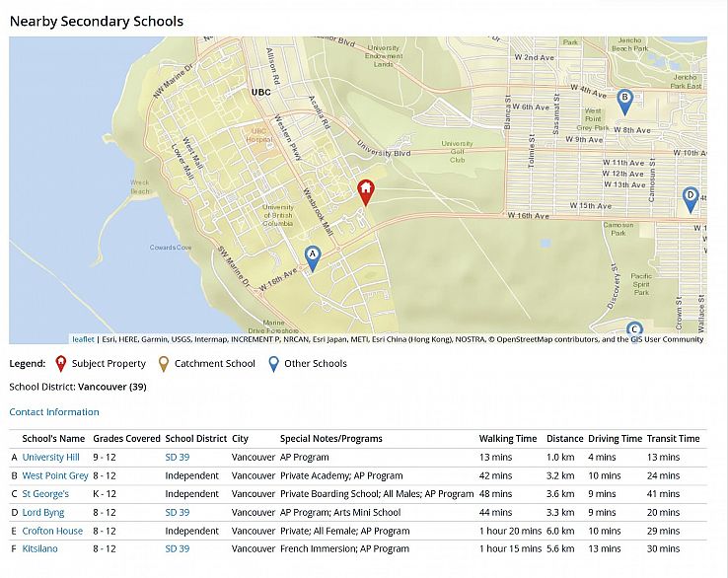Click the tan Catchment School legend pin
The image size is (728, 578).
tap(164, 363)
